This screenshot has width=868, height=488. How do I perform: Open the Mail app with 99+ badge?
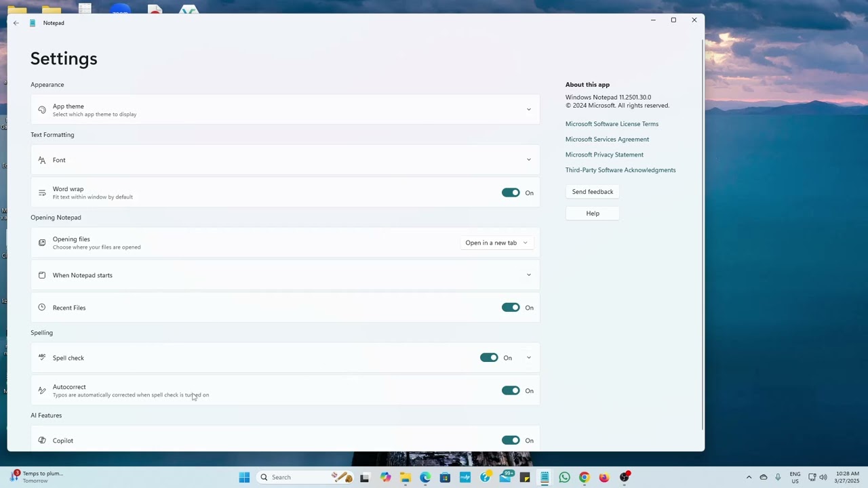click(506, 476)
